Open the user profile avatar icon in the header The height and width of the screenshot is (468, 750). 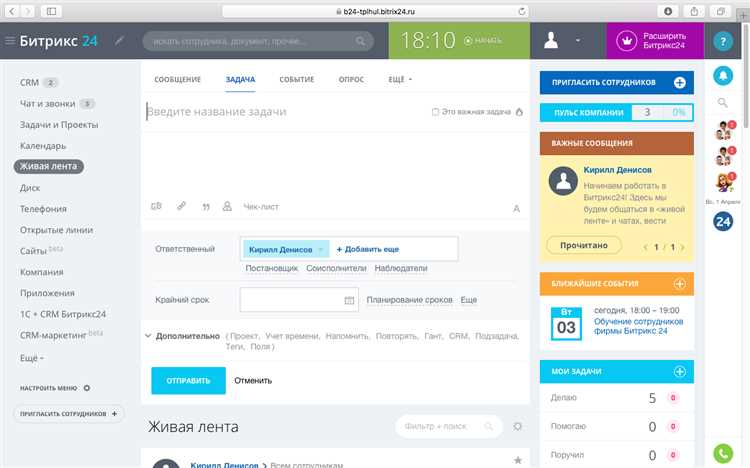click(551, 41)
